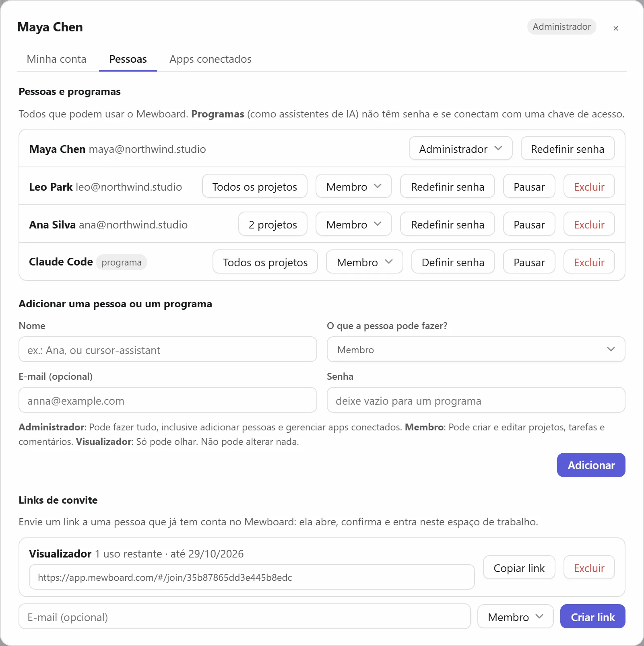Image resolution: width=644 pixels, height=646 pixels.
Task: Open Claude Code's Membro role dropdown
Action: pos(364,262)
